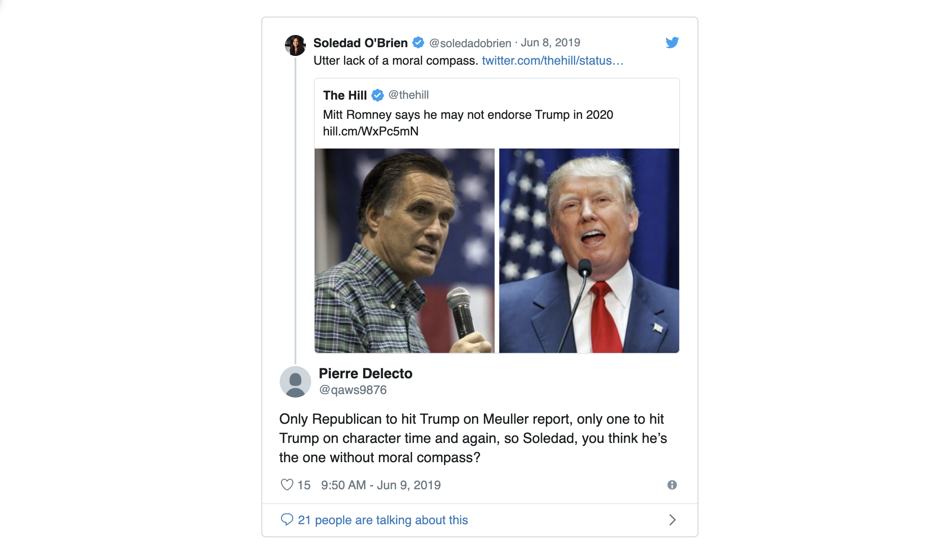The image size is (951, 560).
Task: Expand conversation with right chevron arrow
Action: click(672, 520)
